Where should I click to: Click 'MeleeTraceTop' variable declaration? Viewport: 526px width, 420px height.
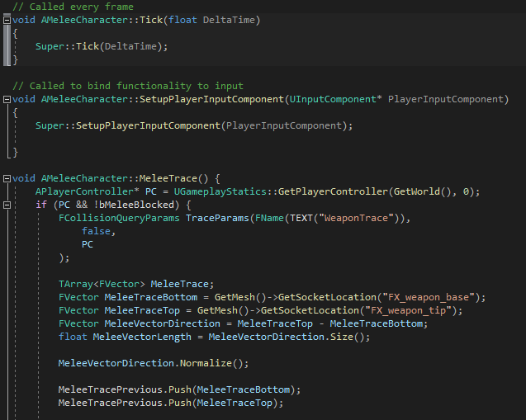[142, 310]
